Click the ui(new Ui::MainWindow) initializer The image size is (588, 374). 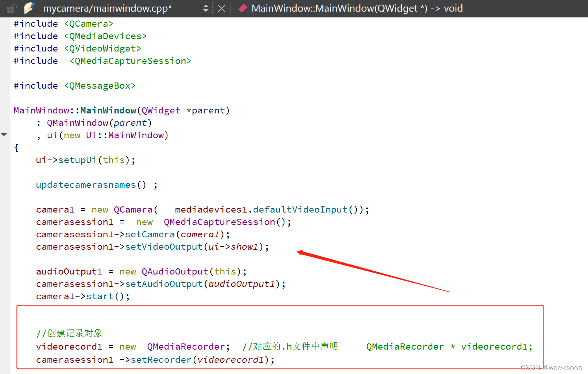[108, 135]
